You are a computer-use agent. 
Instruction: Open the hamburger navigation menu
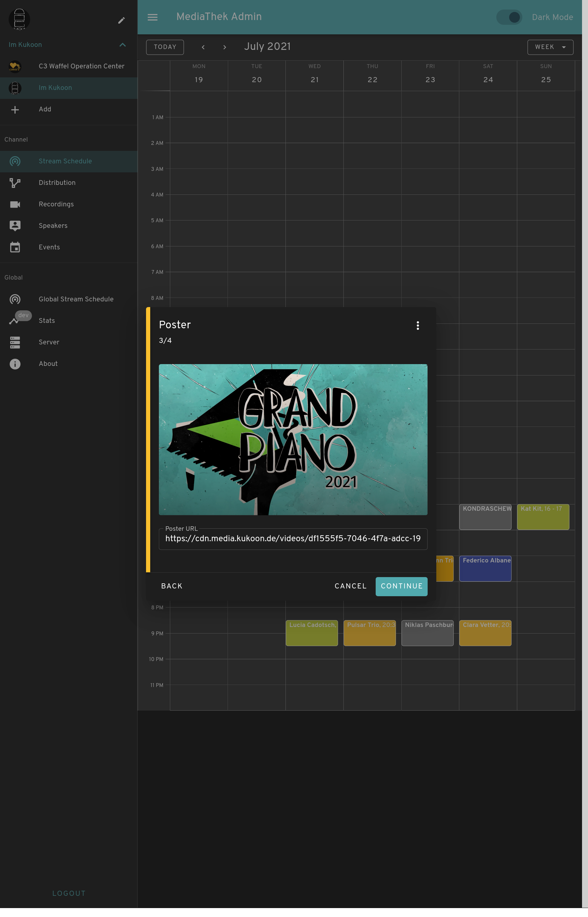pos(153,17)
